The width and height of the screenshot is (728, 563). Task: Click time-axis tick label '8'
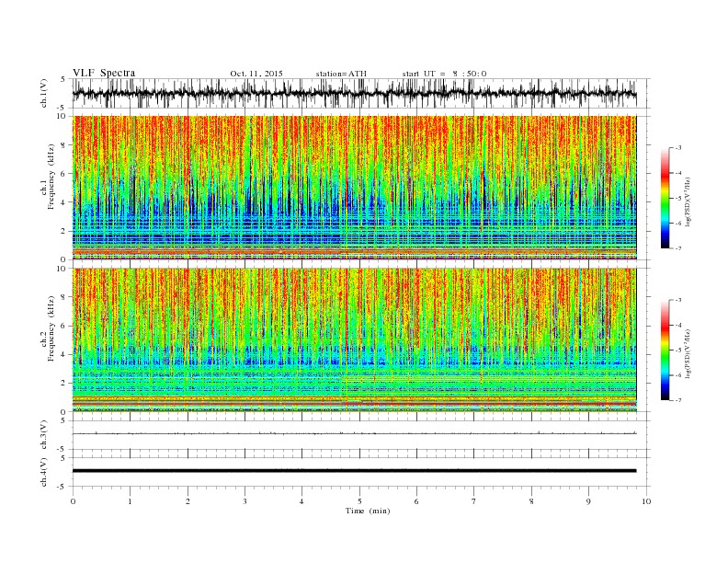pyautogui.click(x=531, y=501)
